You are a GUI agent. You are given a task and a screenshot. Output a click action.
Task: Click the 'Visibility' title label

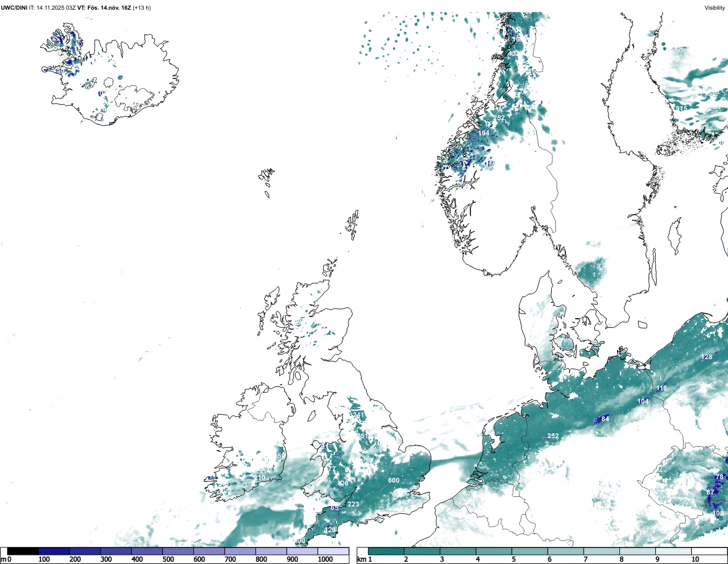[715, 7]
